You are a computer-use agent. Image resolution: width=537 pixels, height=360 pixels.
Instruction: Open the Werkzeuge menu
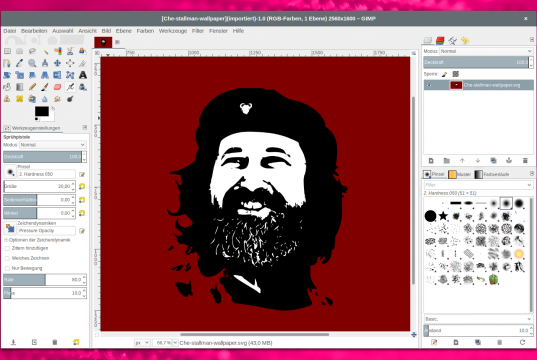pyautogui.click(x=173, y=31)
